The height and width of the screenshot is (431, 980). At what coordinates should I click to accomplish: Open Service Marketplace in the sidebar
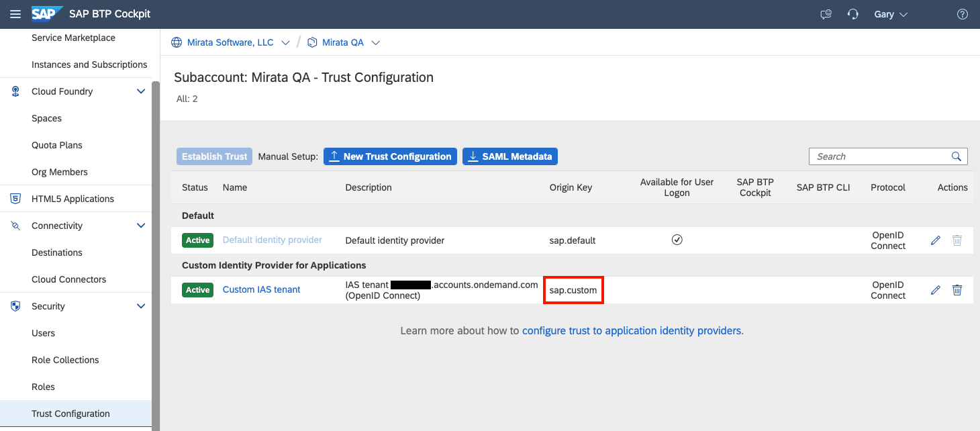click(73, 38)
